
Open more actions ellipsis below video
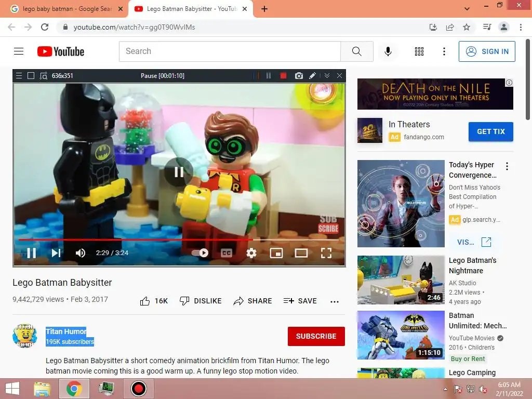click(x=335, y=302)
